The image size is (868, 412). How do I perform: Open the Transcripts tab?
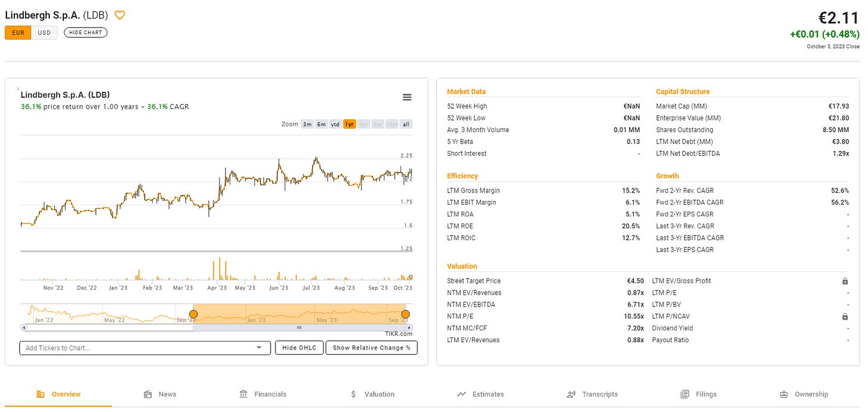[592, 394]
